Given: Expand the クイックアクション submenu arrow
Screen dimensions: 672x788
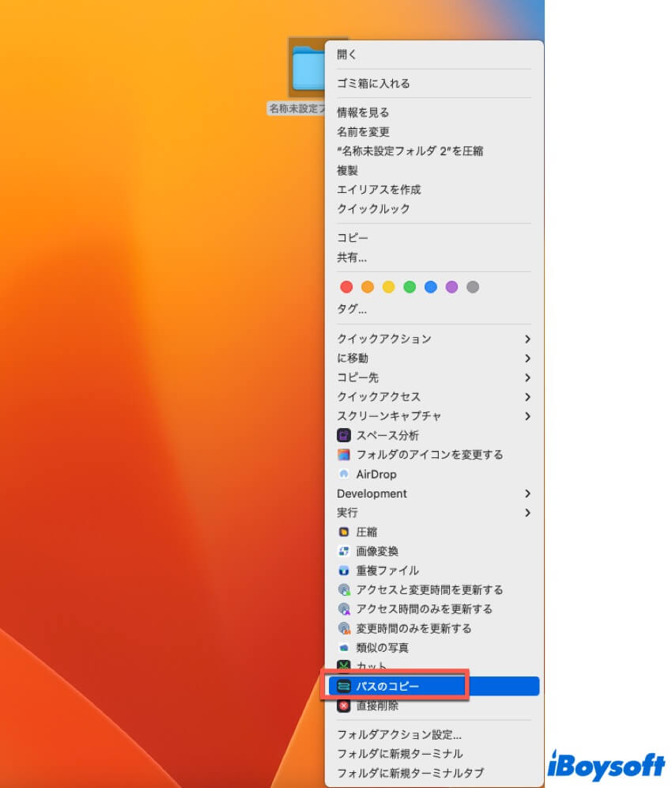Looking at the screenshot, I should 527,339.
